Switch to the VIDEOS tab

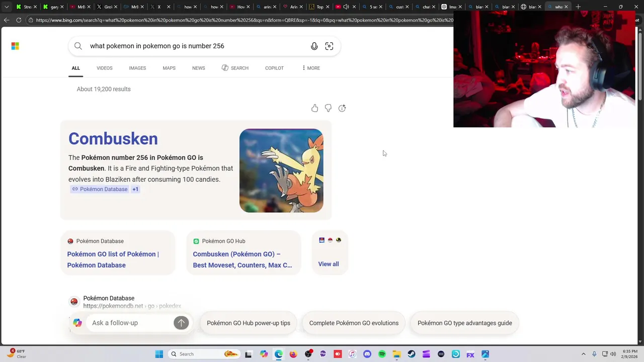coord(105,68)
